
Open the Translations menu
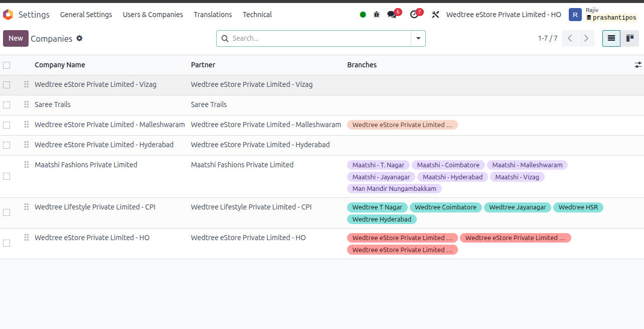[x=213, y=15]
